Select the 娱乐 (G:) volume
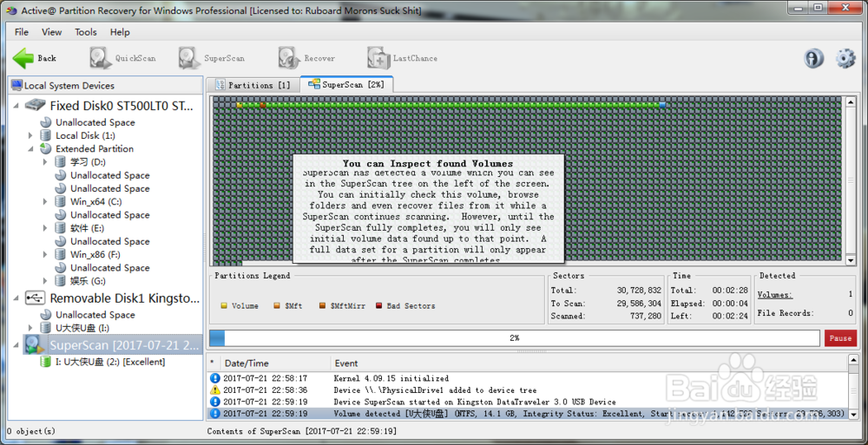Viewport: 868px width, 445px height. click(x=88, y=281)
